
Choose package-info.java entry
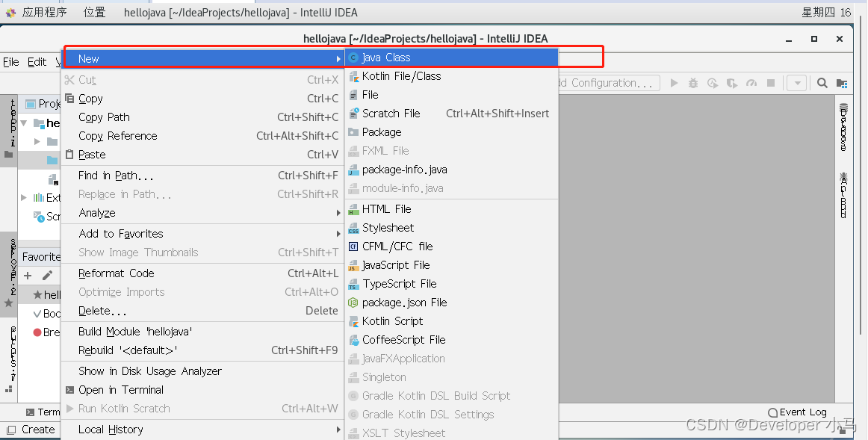point(451,170)
